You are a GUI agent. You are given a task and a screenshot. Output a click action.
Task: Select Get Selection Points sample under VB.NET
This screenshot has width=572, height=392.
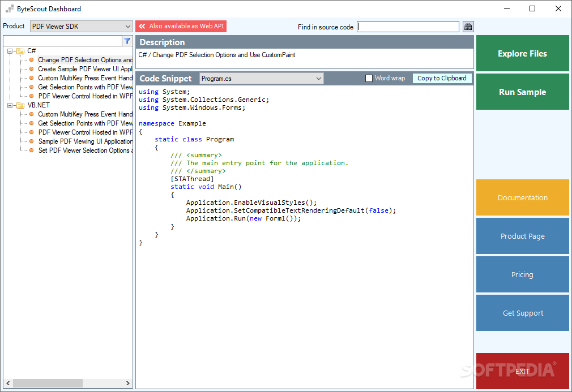point(85,123)
